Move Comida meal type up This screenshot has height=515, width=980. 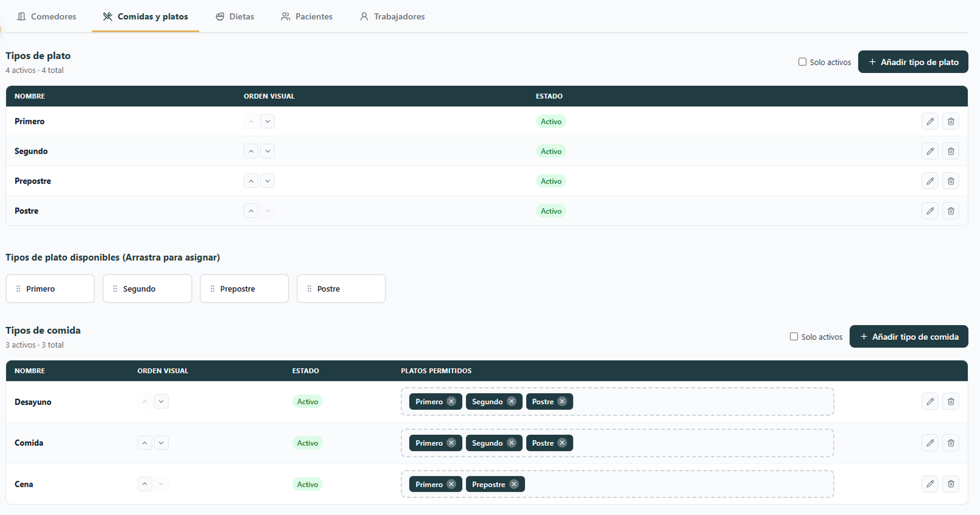(145, 443)
